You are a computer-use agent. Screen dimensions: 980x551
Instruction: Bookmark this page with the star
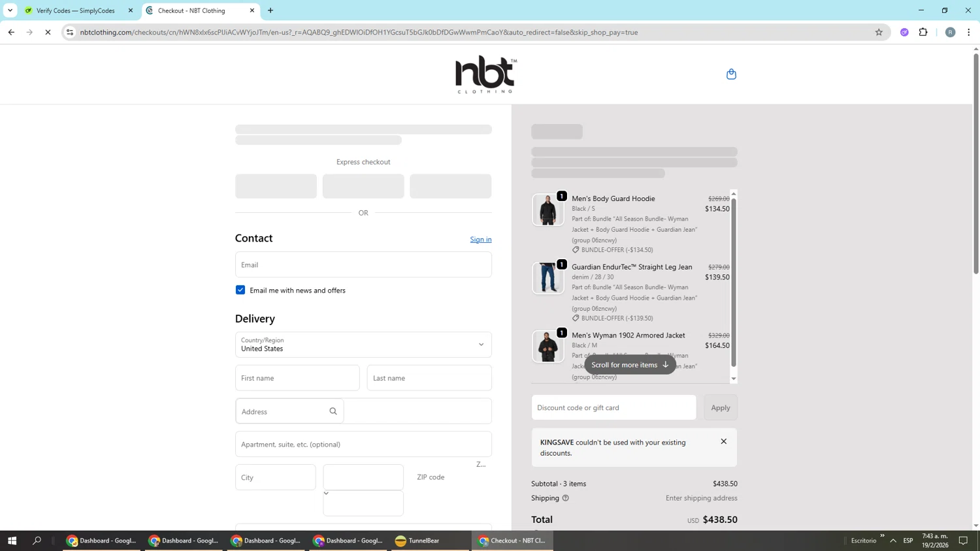coord(879,32)
